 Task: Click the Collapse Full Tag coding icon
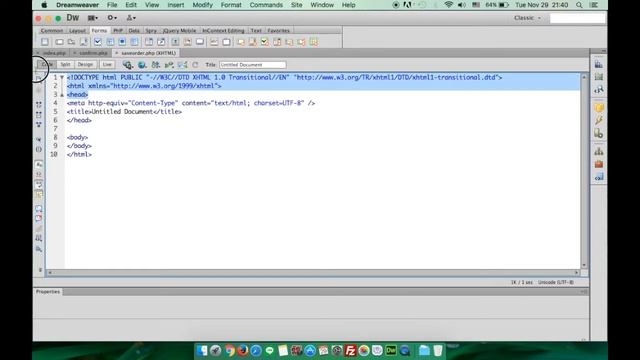[x=39, y=104]
